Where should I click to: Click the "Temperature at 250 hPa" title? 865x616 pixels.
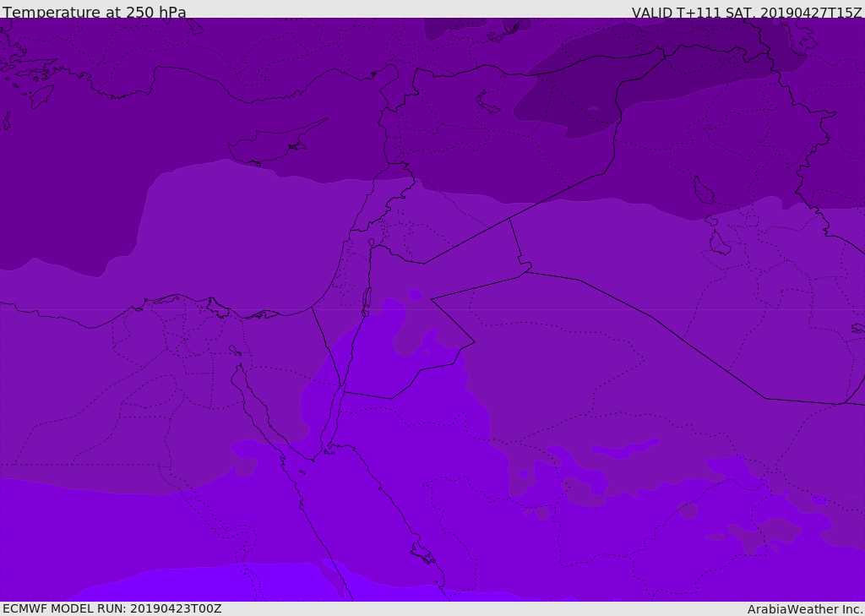tap(94, 13)
